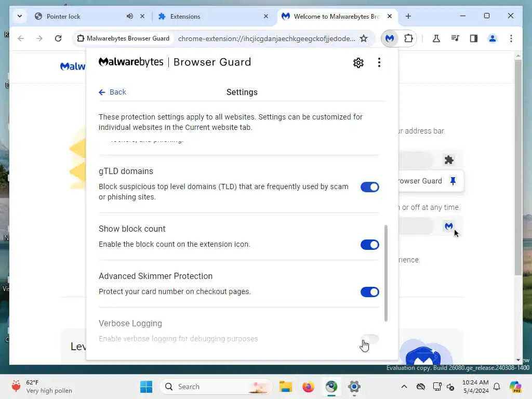Click the Advanced Skimmer Protection heading
Viewport: 532px width, 399px height.
(155, 276)
